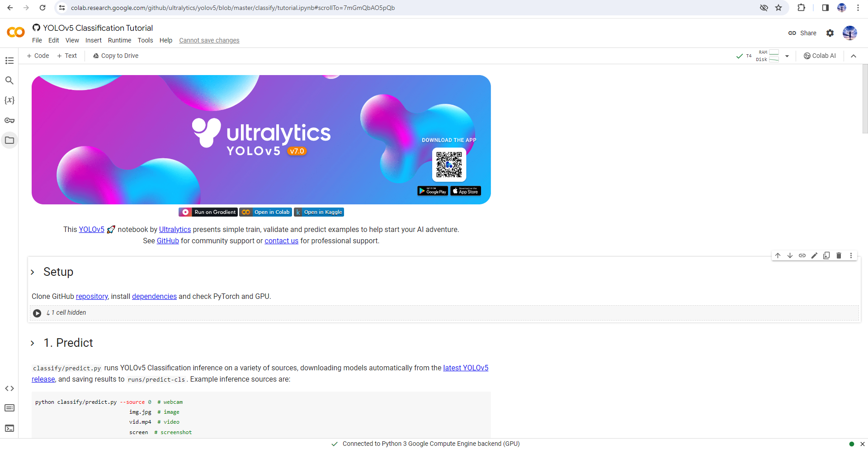
Task: Click Copy to Drive button
Action: 116,56
